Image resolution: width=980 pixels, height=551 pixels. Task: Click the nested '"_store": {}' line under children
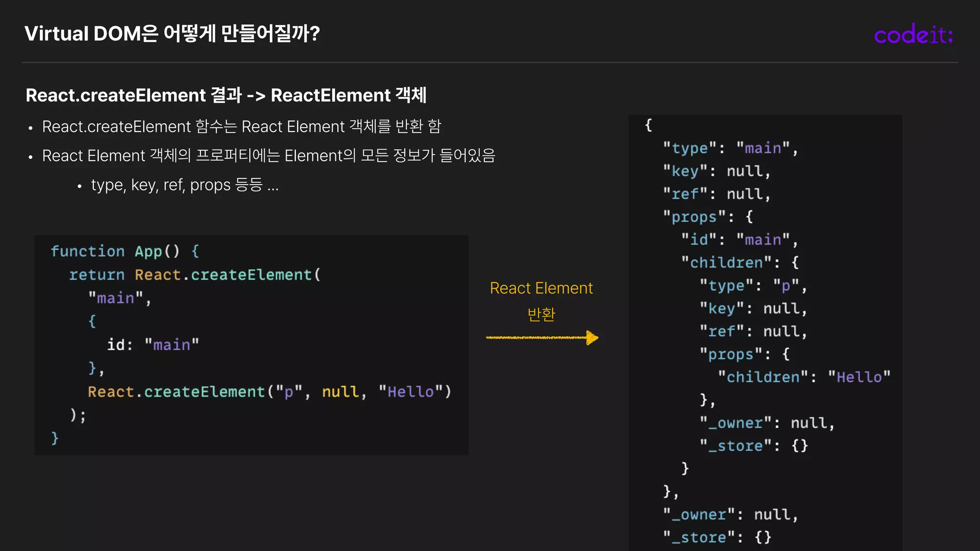coord(754,446)
